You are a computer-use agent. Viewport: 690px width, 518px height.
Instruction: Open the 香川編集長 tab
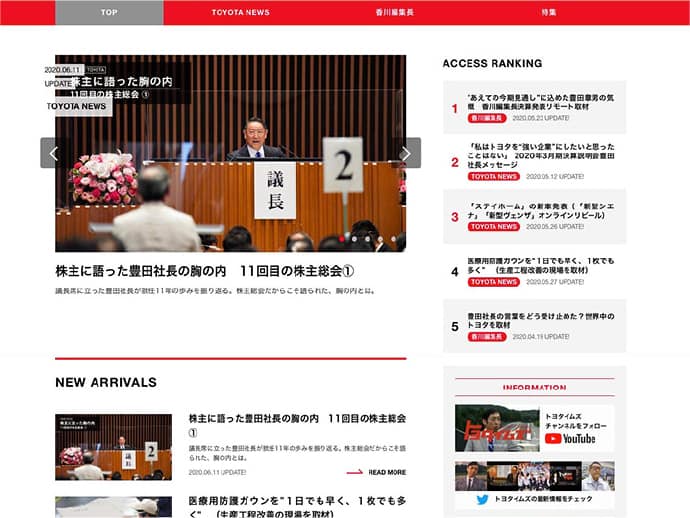[395, 12]
